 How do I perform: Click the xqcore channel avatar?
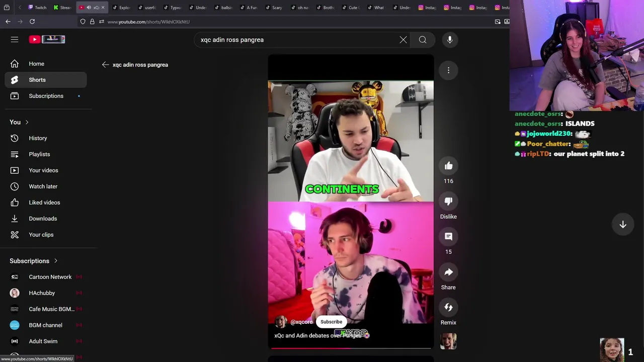point(281,322)
